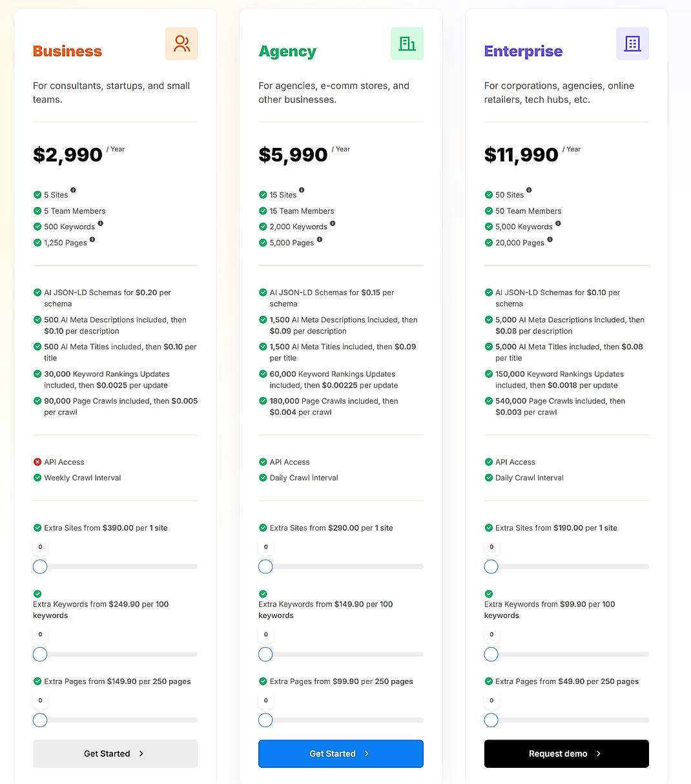Click the Agency Extra Pages quantity field
Viewport: 691px width, 784px height.
click(265, 700)
